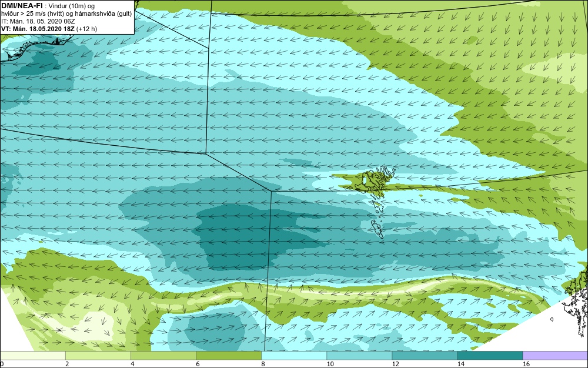Pick the 2–4 m/s light green swatch
This screenshot has height=368, width=588.
pyautogui.click(x=98, y=355)
